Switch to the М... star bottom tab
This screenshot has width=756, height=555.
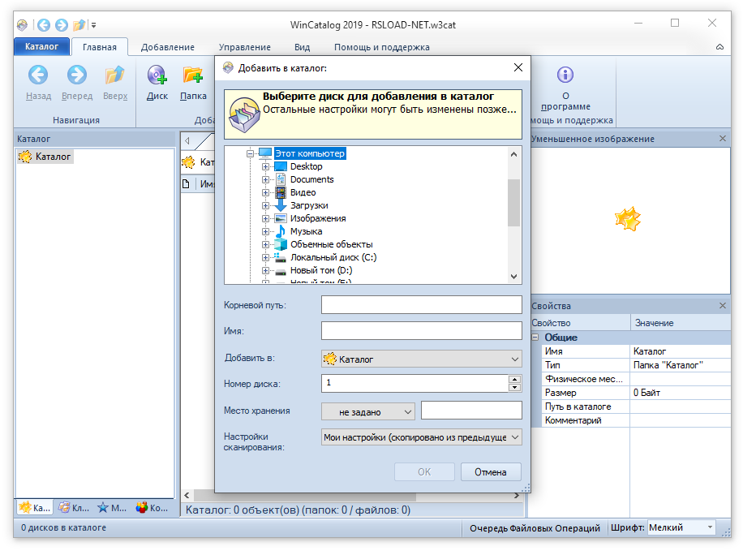pyautogui.click(x=112, y=507)
